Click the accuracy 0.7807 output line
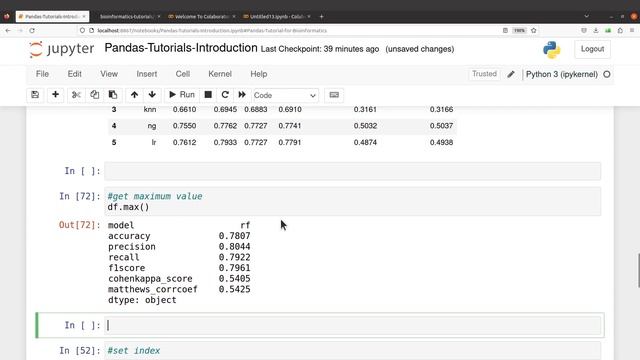The image size is (640, 360). click(179, 236)
